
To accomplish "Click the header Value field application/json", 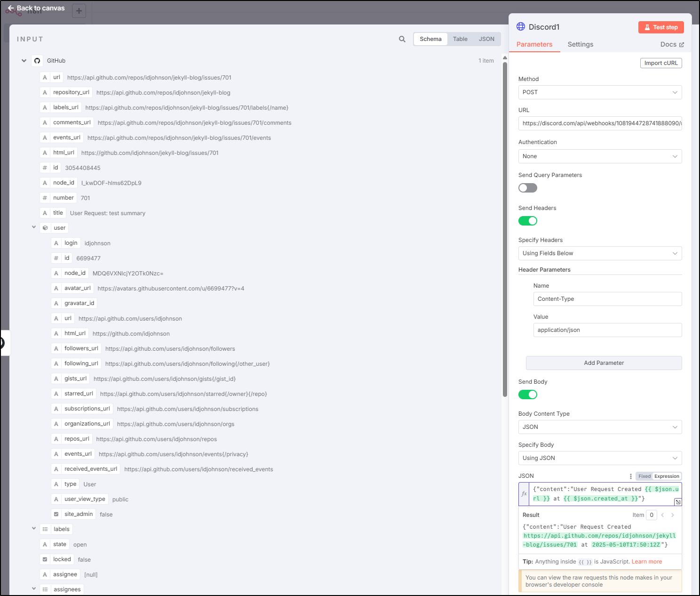I will [x=607, y=330].
